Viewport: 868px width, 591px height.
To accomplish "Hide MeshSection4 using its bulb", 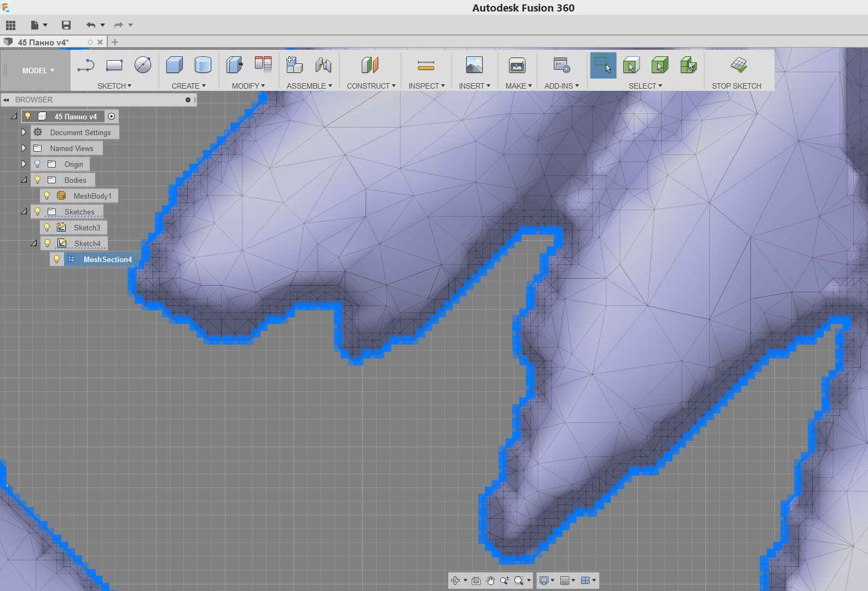I will pyautogui.click(x=56, y=259).
